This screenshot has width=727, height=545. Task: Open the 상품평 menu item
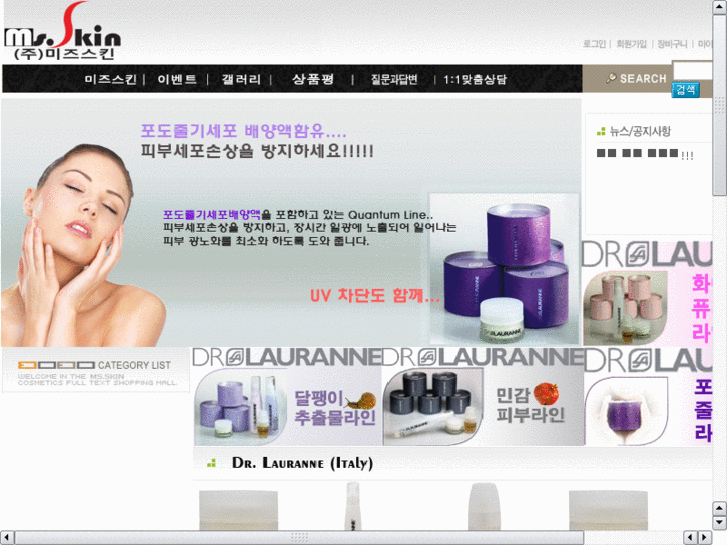click(312, 79)
